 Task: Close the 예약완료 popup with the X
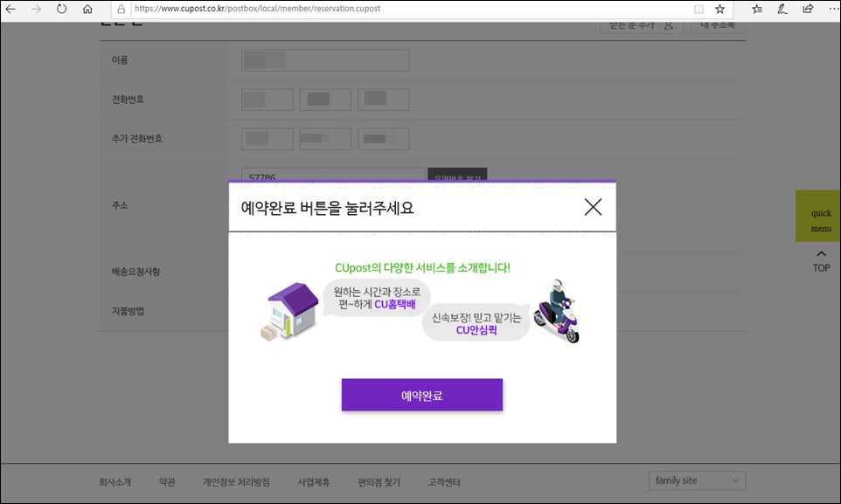point(593,207)
